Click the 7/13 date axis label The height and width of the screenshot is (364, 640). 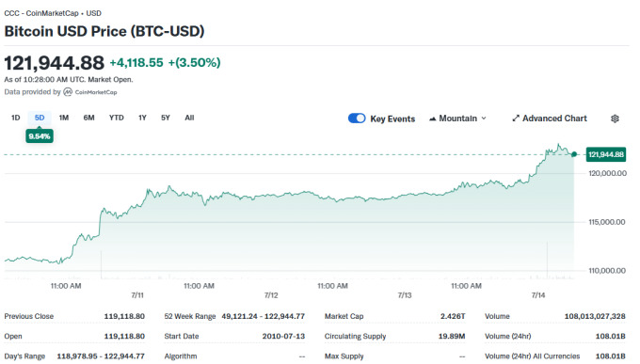405,295
